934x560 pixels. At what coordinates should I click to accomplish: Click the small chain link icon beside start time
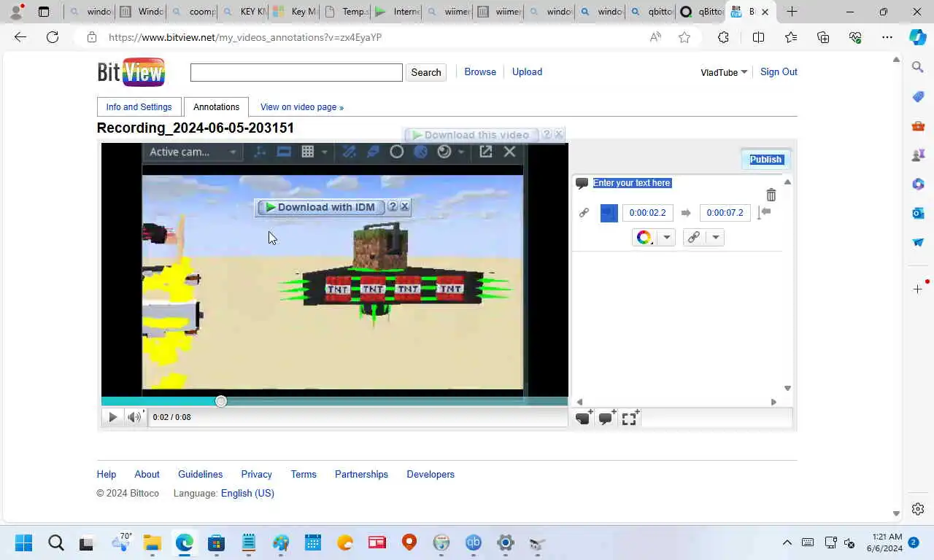(584, 213)
